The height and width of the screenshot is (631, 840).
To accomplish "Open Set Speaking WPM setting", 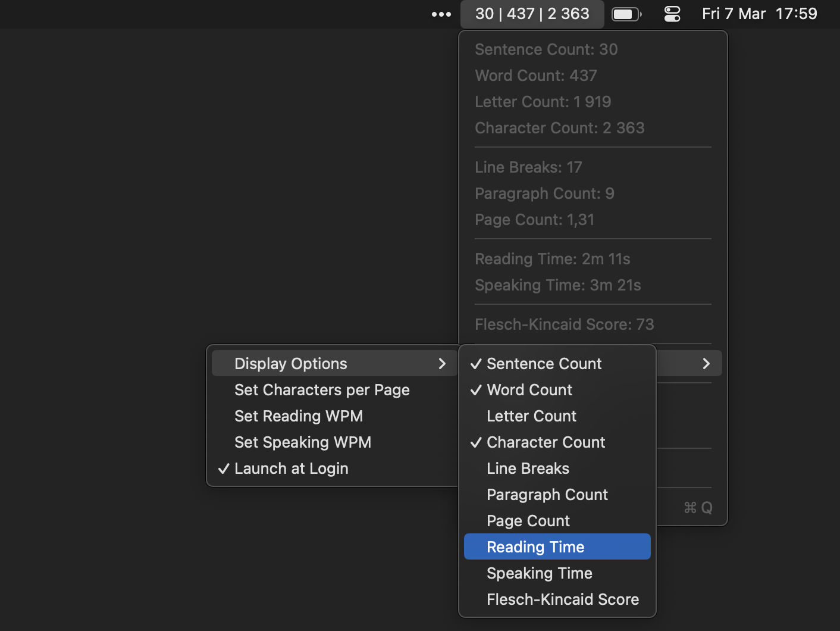I will [303, 442].
